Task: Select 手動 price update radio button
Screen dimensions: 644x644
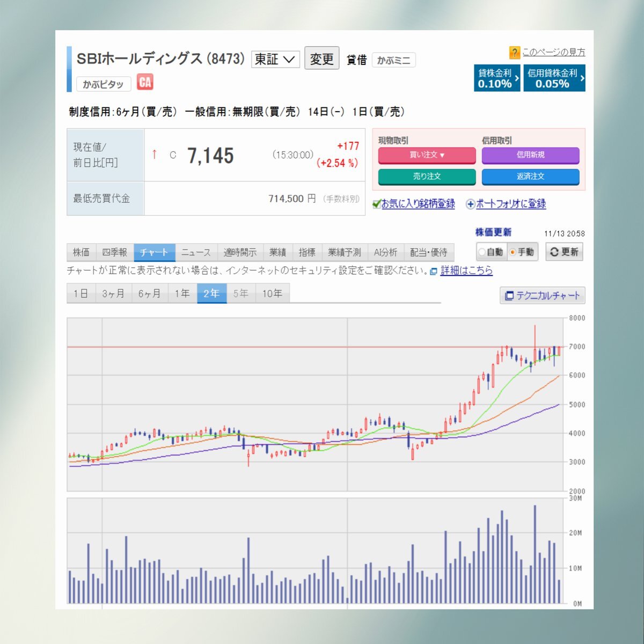Action: point(513,252)
